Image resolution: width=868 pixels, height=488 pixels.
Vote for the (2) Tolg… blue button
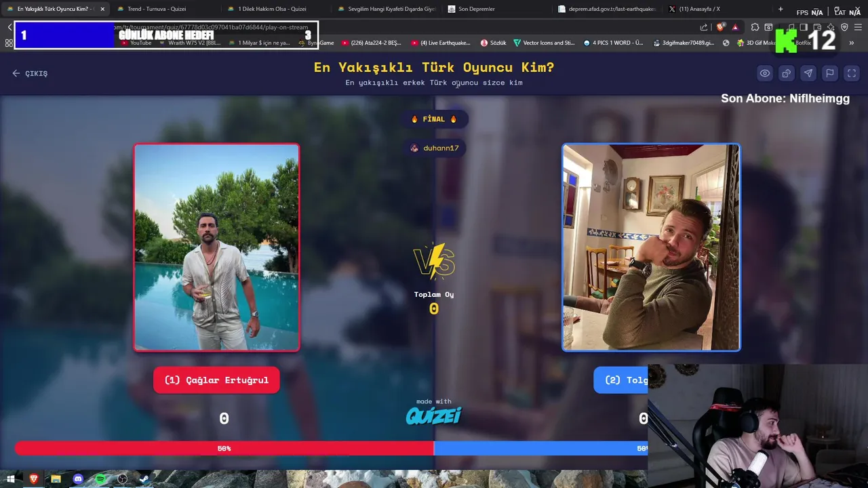[x=621, y=380]
